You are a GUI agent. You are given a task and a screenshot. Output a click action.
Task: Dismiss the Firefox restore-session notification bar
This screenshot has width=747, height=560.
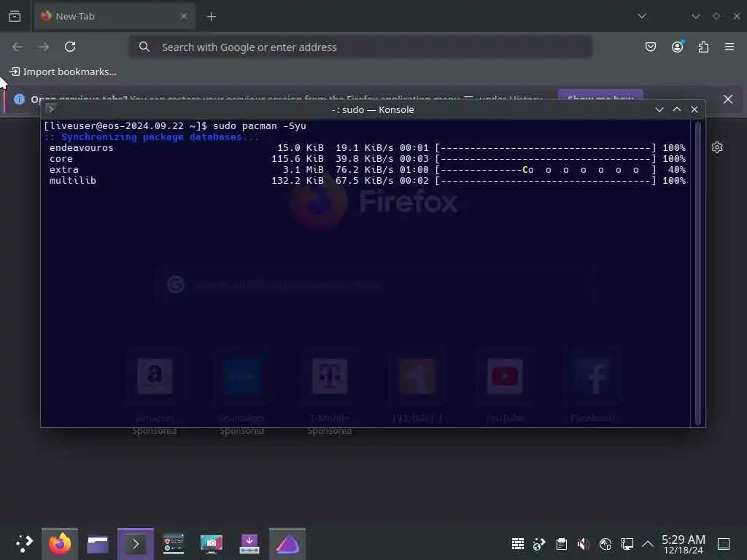(x=728, y=99)
